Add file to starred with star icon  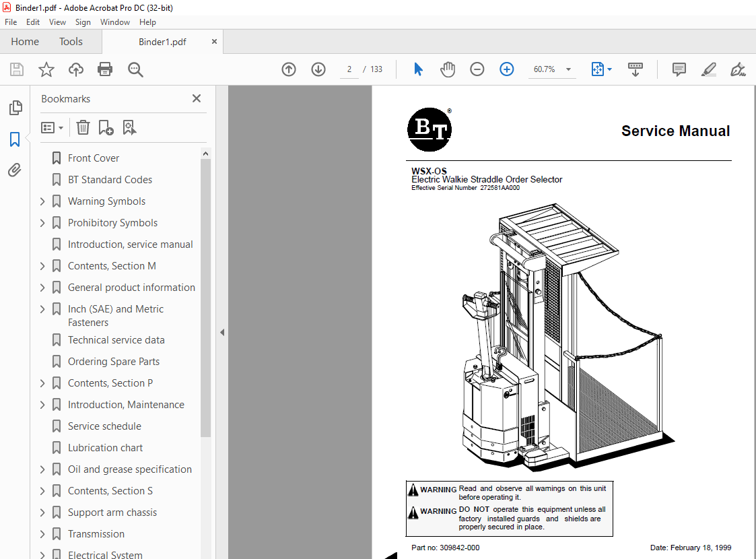click(x=46, y=69)
